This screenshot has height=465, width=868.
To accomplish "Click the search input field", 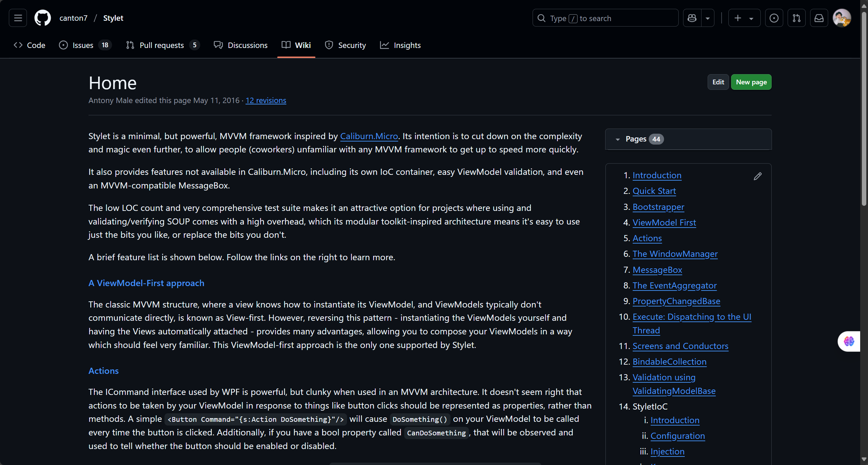I will (605, 18).
